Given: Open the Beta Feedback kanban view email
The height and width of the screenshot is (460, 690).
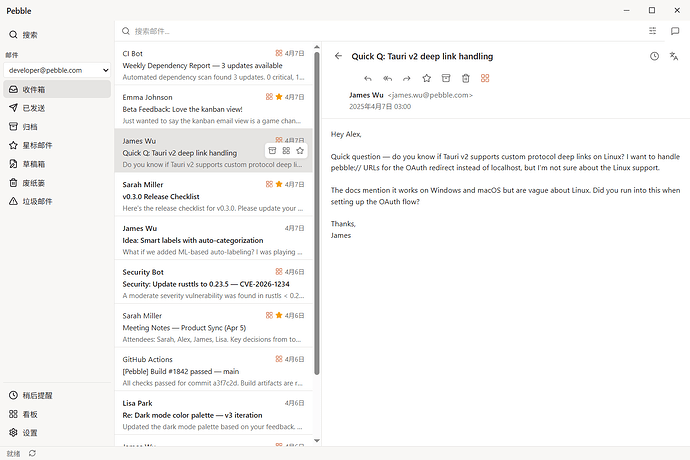Looking at the screenshot, I should click(213, 107).
